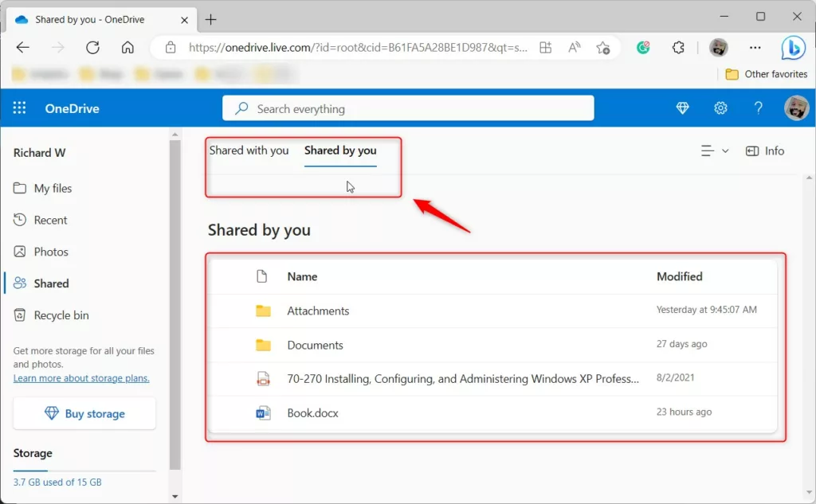Open the OneDrive account profile picture
Image resolution: width=816 pixels, height=504 pixels.
point(796,108)
